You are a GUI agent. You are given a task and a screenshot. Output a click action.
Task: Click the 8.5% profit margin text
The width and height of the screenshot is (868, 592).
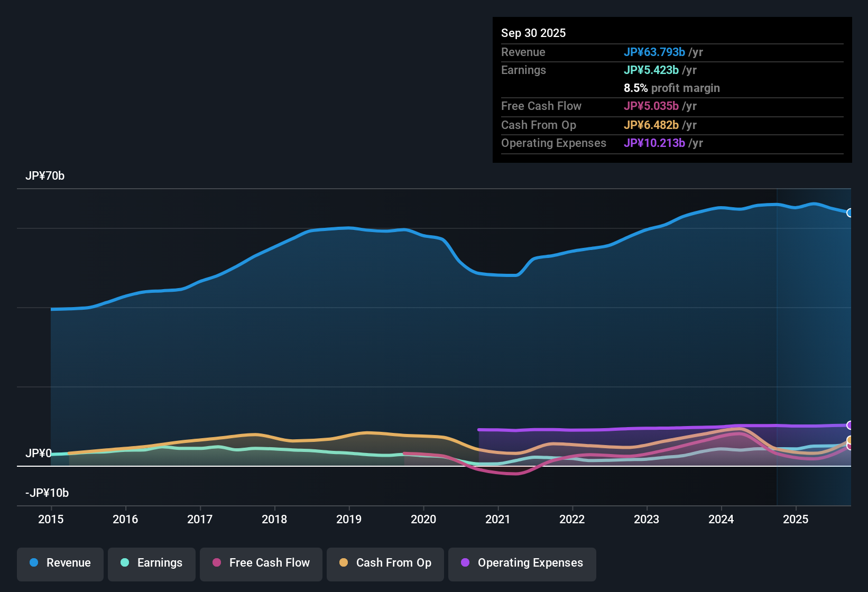(672, 88)
